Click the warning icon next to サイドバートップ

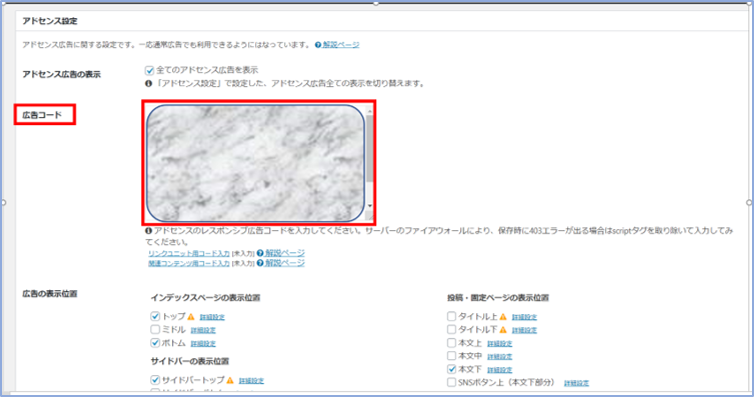click(x=230, y=380)
